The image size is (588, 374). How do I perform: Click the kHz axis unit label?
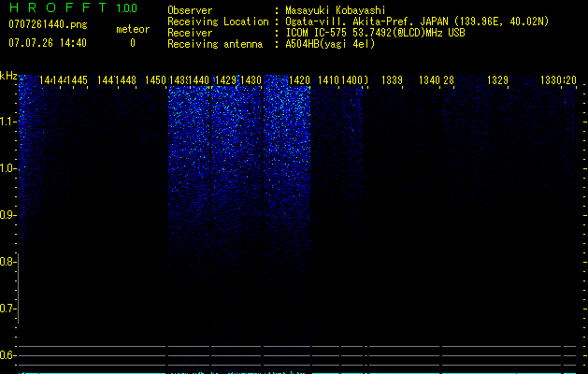click(x=8, y=76)
